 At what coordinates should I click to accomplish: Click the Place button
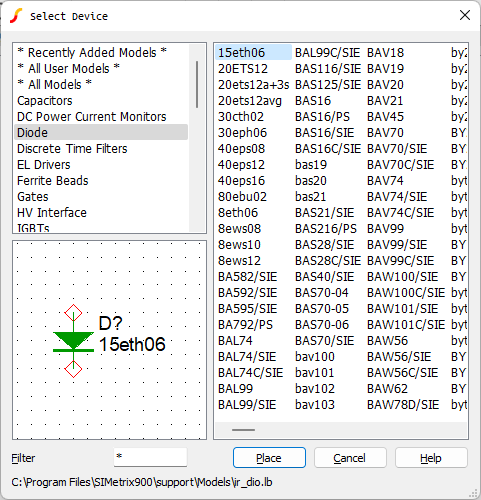point(269,458)
